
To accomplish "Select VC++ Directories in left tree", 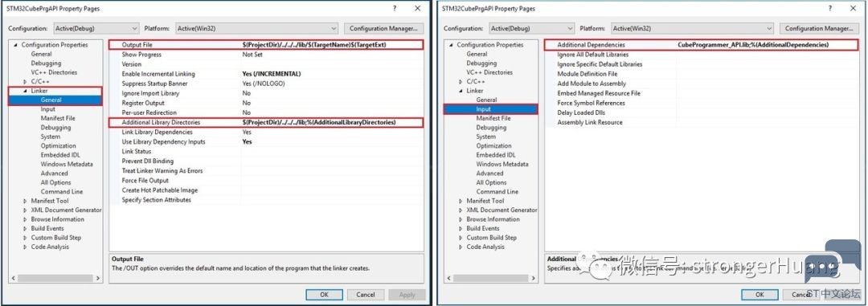I will [55, 72].
